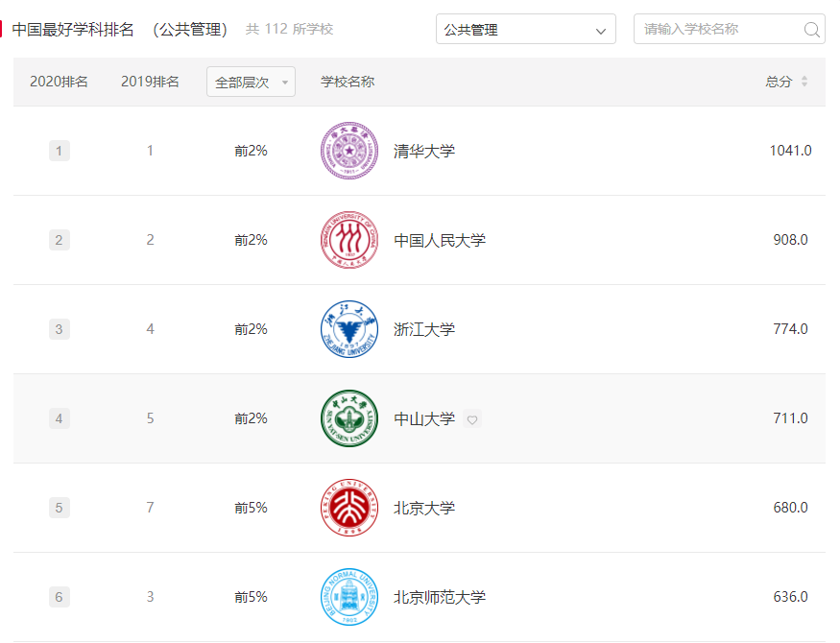The image size is (840, 643).
Task: Open the 中国人民大学 link
Action: tap(440, 240)
